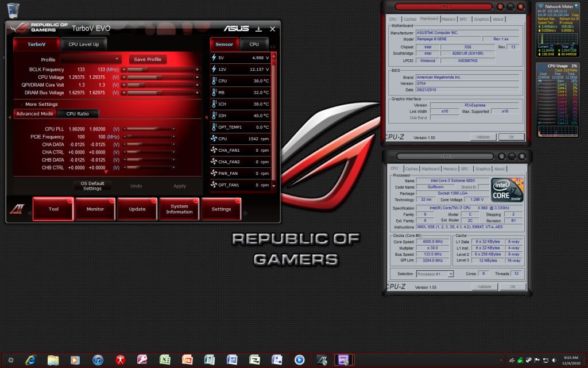Screen dimensions: 588x368
Task: Click the OS Default Settings button
Action: click(92, 186)
